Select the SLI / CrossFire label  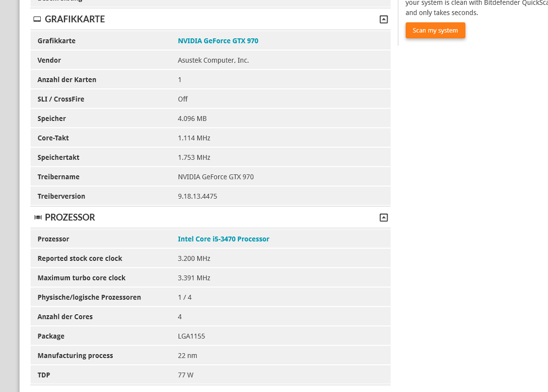click(61, 99)
